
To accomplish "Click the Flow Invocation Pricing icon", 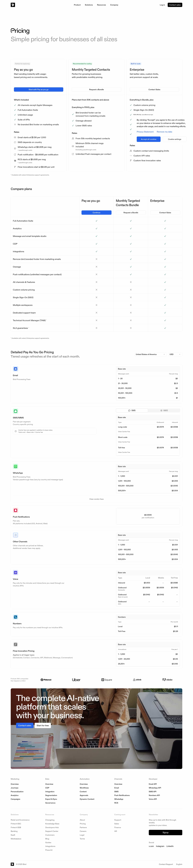I will tap(15, 644).
